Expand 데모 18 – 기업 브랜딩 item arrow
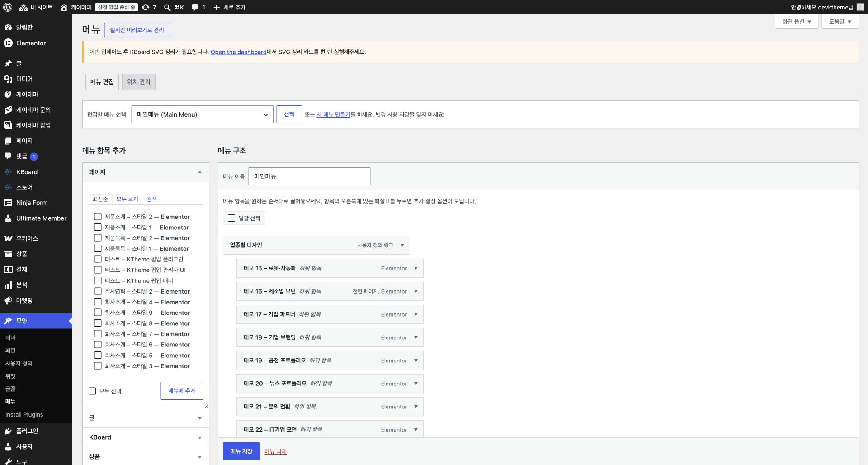This screenshot has width=868, height=465. pyautogui.click(x=415, y=337)
